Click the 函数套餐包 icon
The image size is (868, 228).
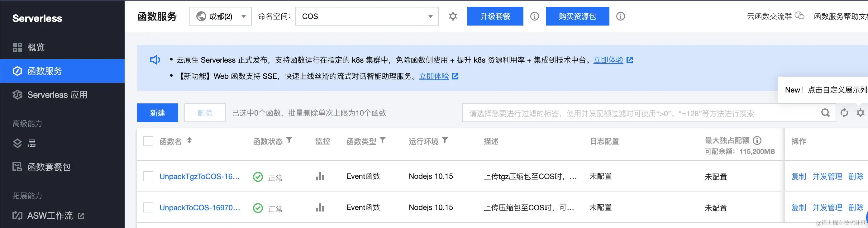coord(17,167)
